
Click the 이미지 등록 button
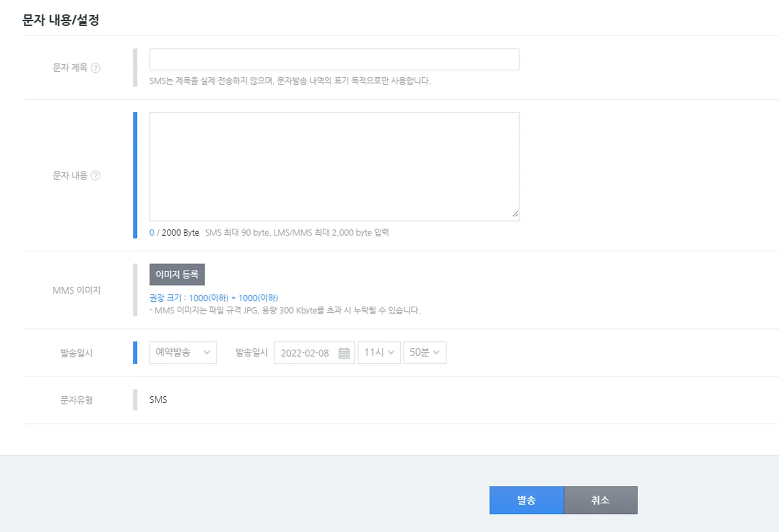coord(177,275)
